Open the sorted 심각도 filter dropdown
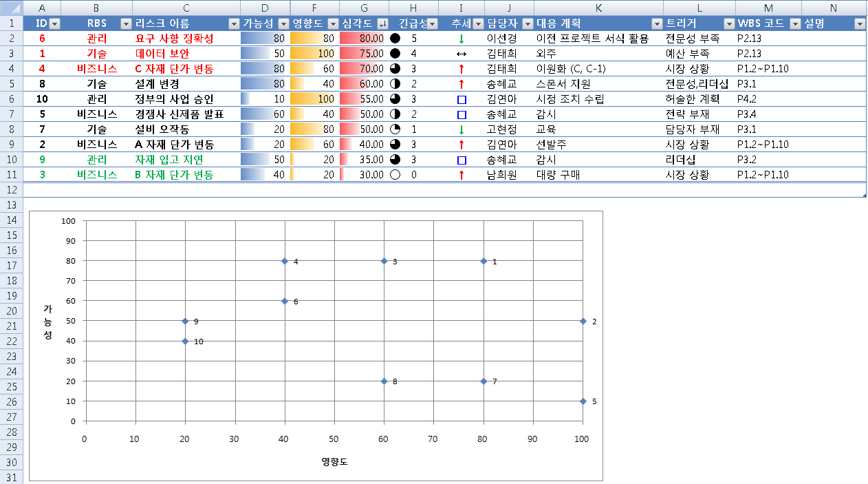The width and height of the screenshot is (868, 484). tap(382, 23)
